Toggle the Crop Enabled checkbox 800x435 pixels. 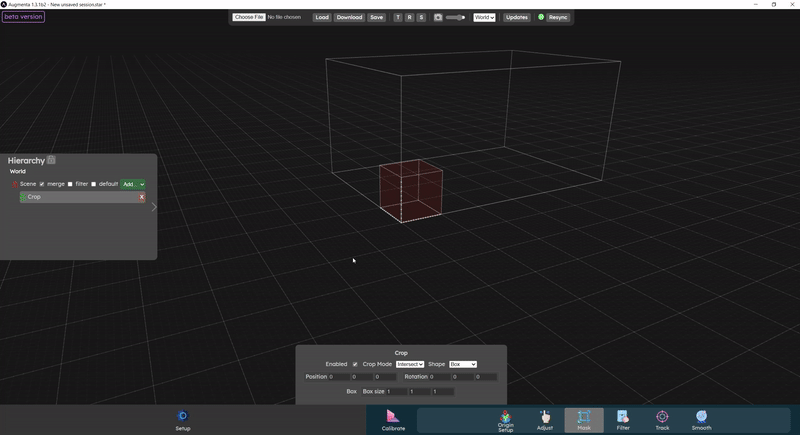(x=355, y=364)
